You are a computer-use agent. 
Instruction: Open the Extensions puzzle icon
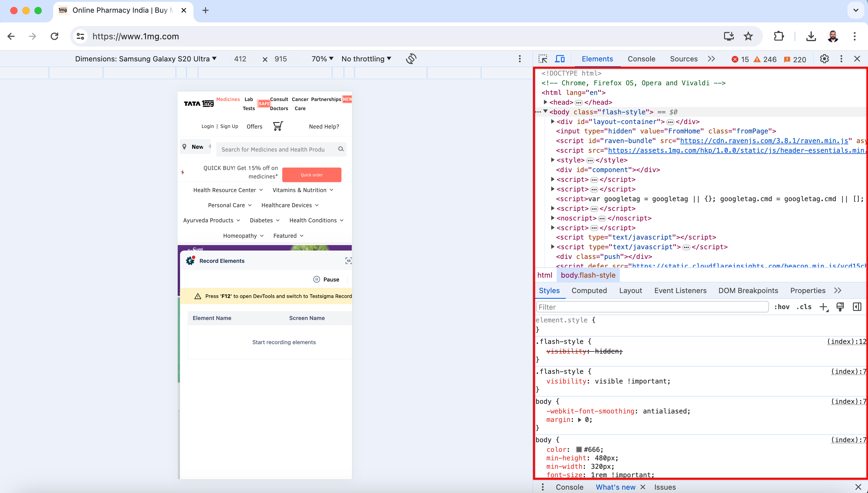(779, 36)
